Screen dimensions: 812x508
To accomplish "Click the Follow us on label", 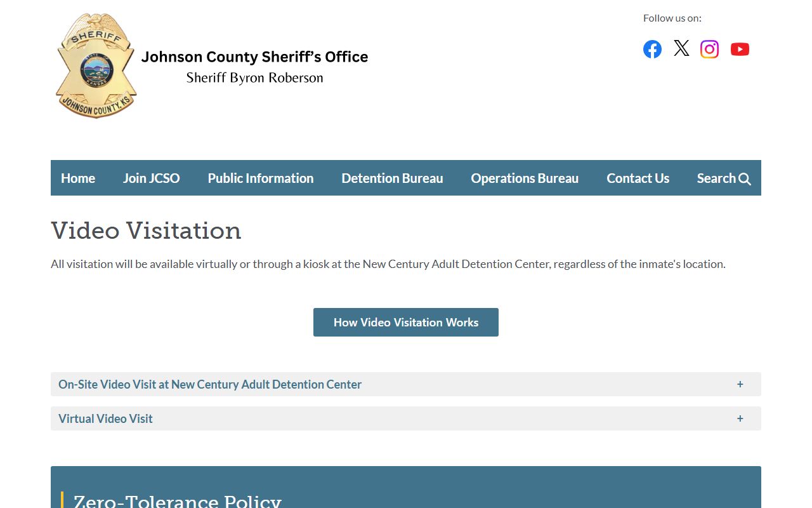I will (x=672, y=18).
